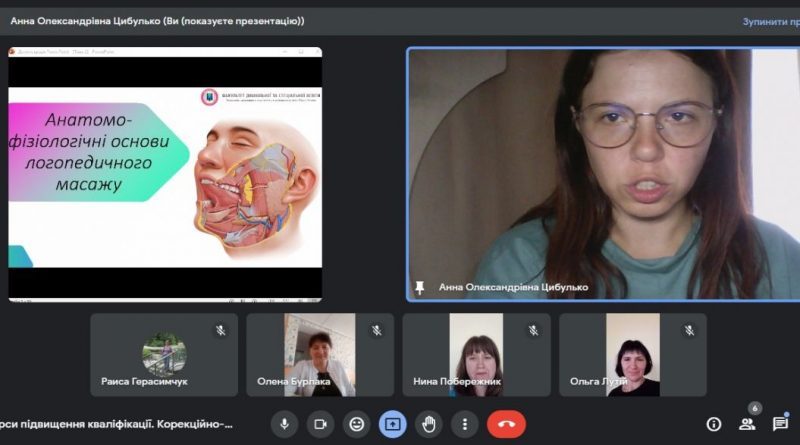Select Ольга Лутій participant tile

coord(633,355)
